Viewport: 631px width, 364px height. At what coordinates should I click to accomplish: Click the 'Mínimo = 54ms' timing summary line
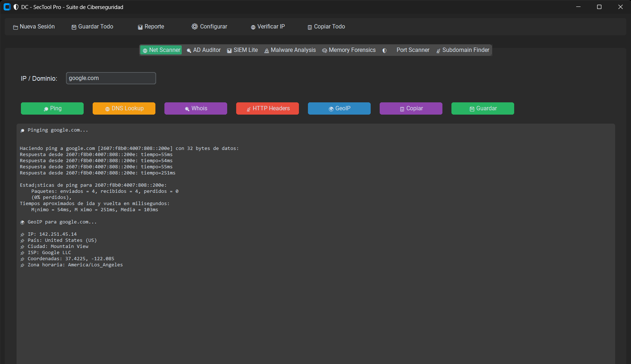(95, 210)
